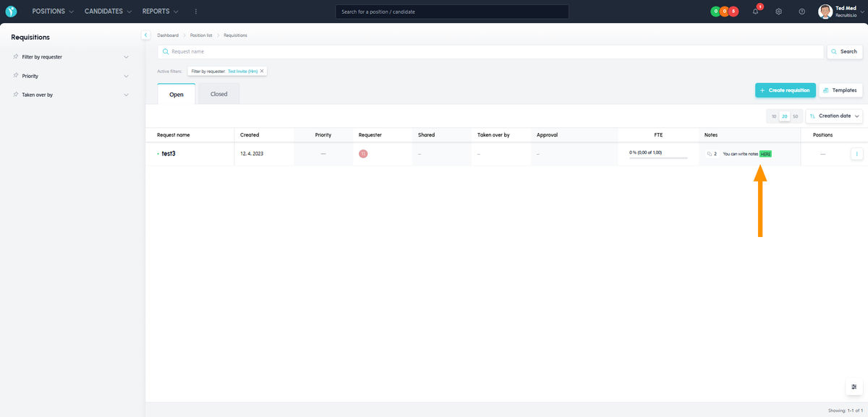Remove the Test Invite (Hm) active filter
This screenshot has height=417, width=868.
[x=262, y=71]
